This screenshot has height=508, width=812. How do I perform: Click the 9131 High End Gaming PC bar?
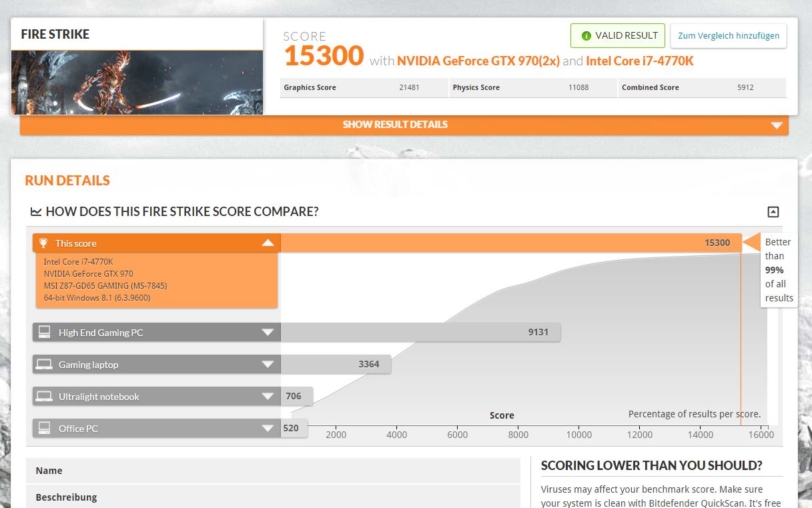click(420, 332)
